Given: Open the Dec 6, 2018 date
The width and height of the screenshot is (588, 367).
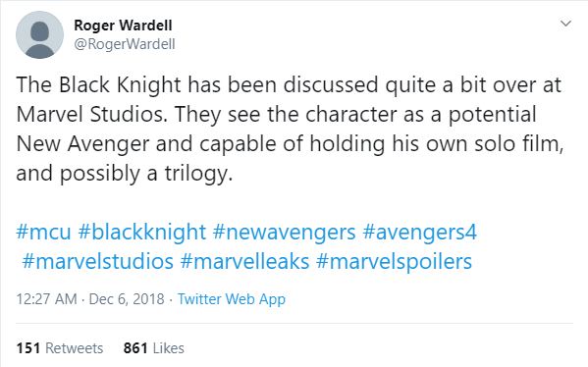Looking at the screenshot, I should (x=127, y=299).
